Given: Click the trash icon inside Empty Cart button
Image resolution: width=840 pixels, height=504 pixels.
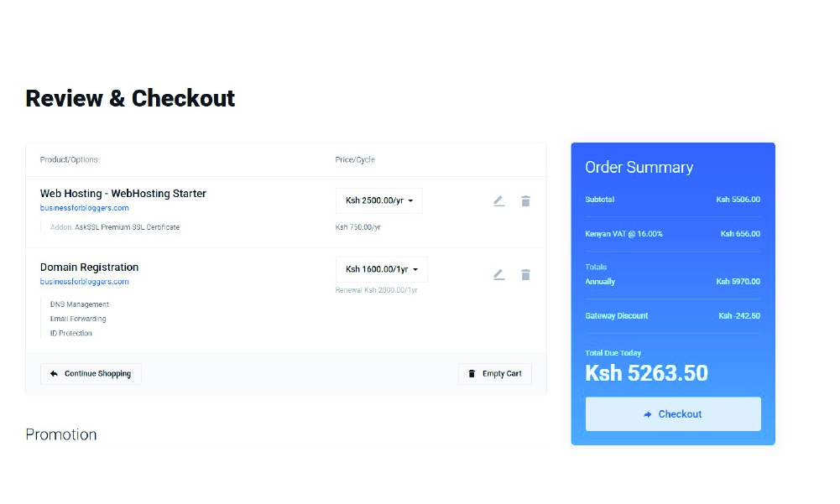Looking at the screenshot, I should (x=472, y=373).
